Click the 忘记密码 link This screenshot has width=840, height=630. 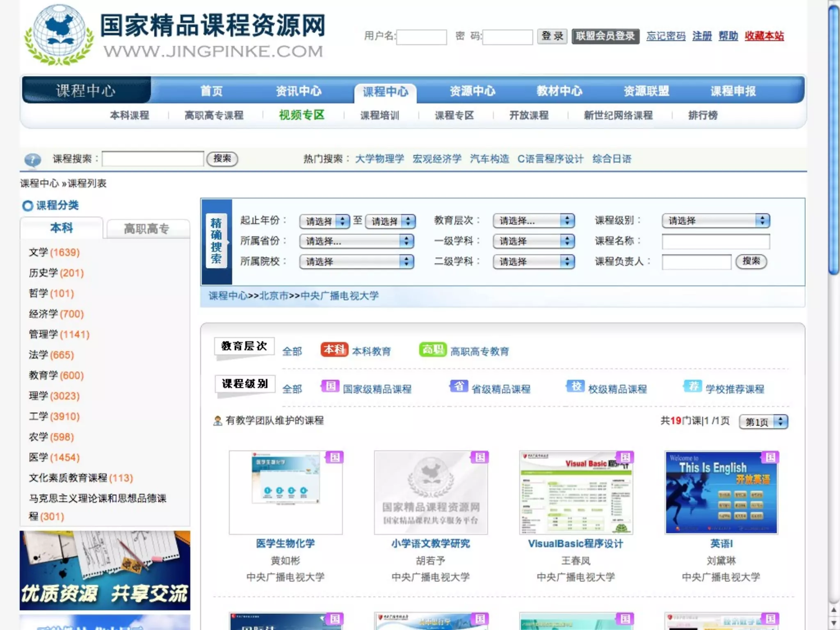pos(665,36)
